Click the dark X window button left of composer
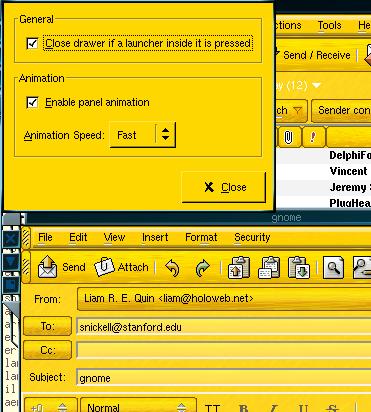The width and height of the screenshot is (371, 412). [x=11, y=239]
